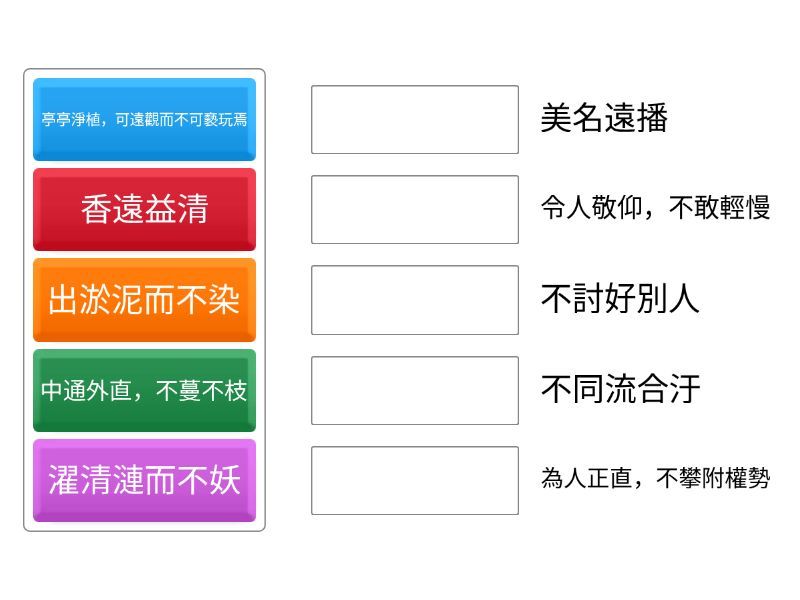Click the red 香遠益清 tile
Viewport: 800px width, 600px height.
(144, 209)
